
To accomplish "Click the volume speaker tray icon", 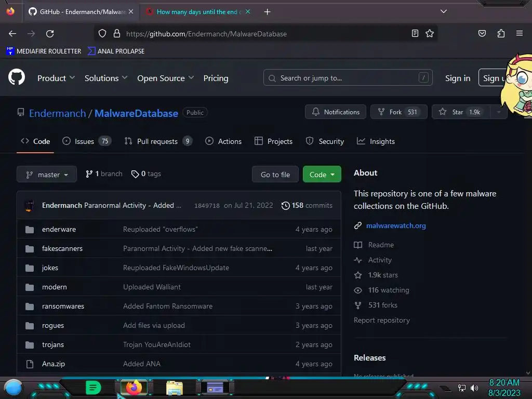I will 474,388.
